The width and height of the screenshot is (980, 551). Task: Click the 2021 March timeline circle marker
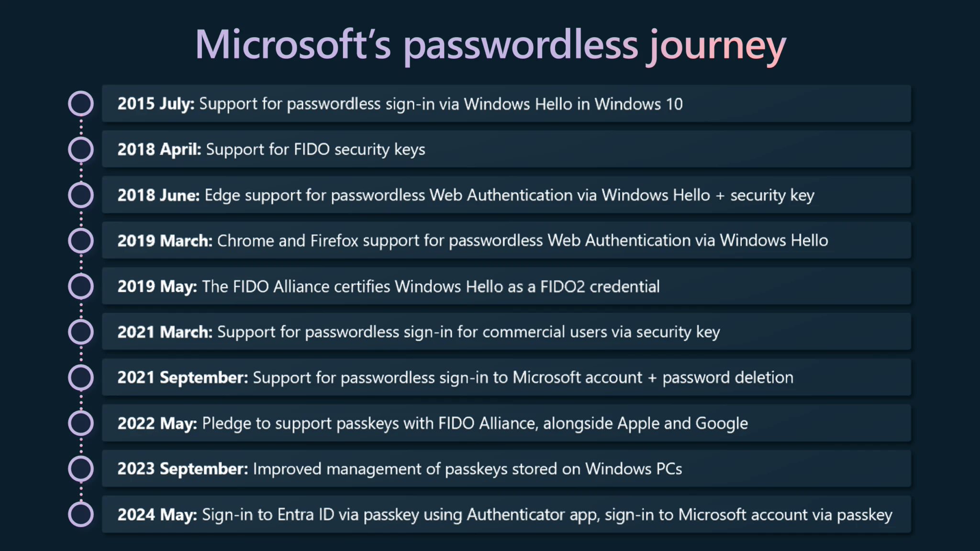81,331
